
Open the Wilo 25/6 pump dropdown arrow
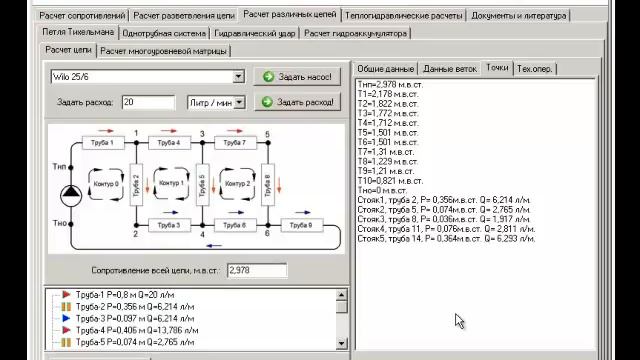238,76
